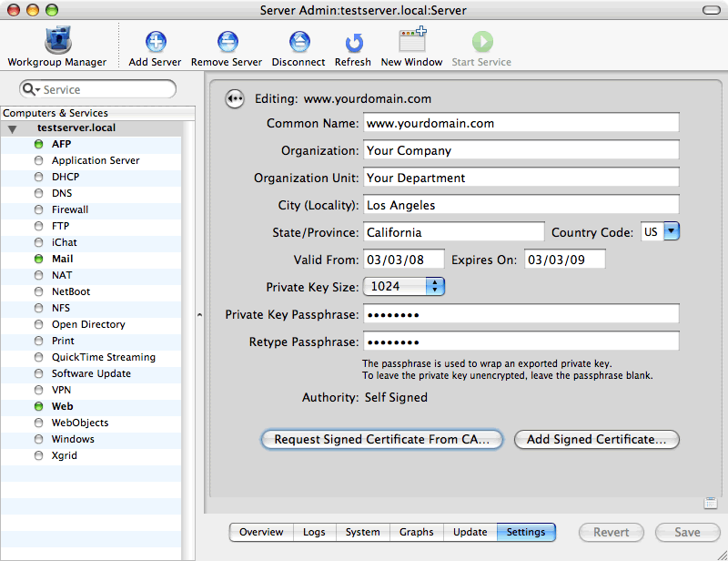The image size is (728, 561).
Task: Disconnect from the server using toolbar icon
Action: (299, 42)
